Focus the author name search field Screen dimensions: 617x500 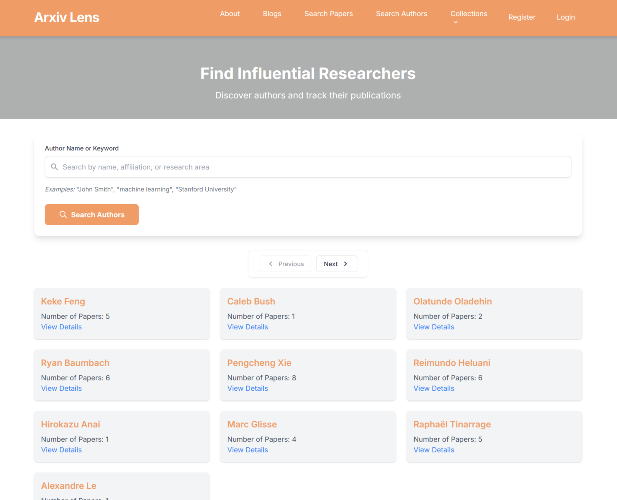[308, 167]
